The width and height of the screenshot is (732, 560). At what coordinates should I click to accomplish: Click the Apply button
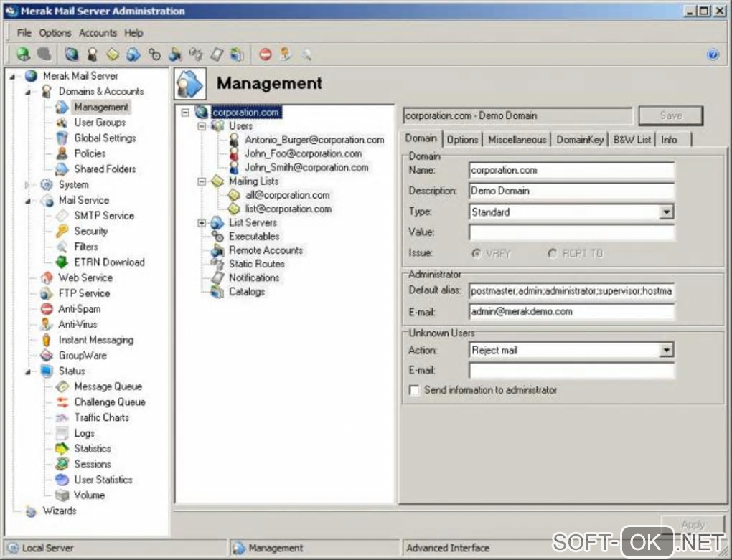[693, 525]
